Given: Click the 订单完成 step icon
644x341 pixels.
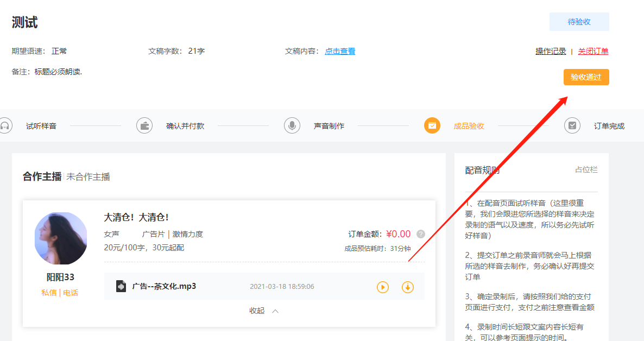Looking at the screenshot, I should (572, 125).
